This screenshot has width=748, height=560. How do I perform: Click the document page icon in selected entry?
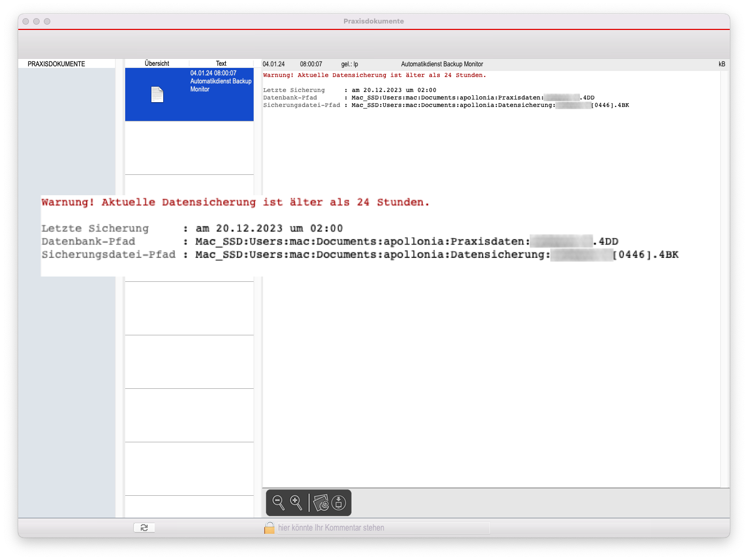coord(157,95)
